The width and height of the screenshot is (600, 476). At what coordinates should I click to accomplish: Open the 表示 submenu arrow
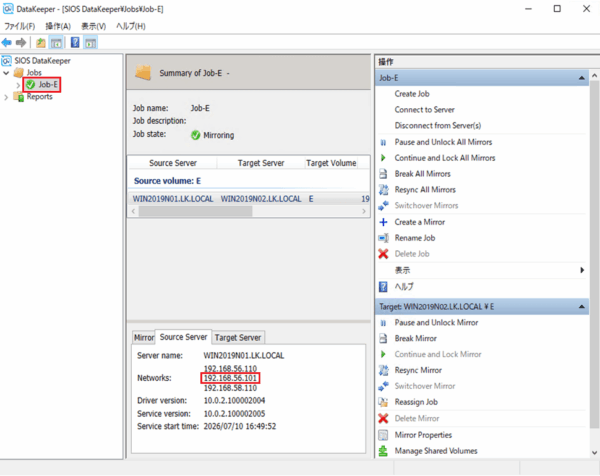point(582,270)
